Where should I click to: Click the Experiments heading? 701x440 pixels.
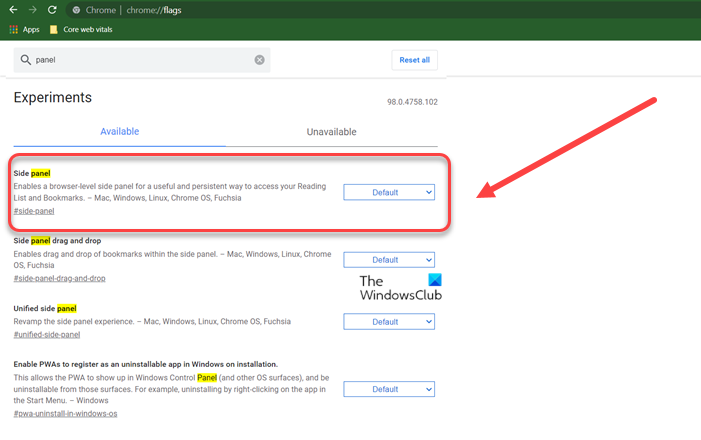[x=52, y=97]
